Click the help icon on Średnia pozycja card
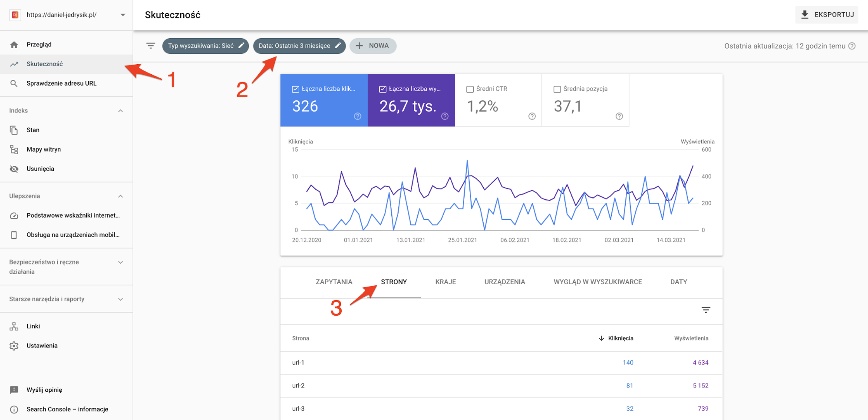This screenshot has height=420, width=868. pyautogui.click(x=619, y=116)
